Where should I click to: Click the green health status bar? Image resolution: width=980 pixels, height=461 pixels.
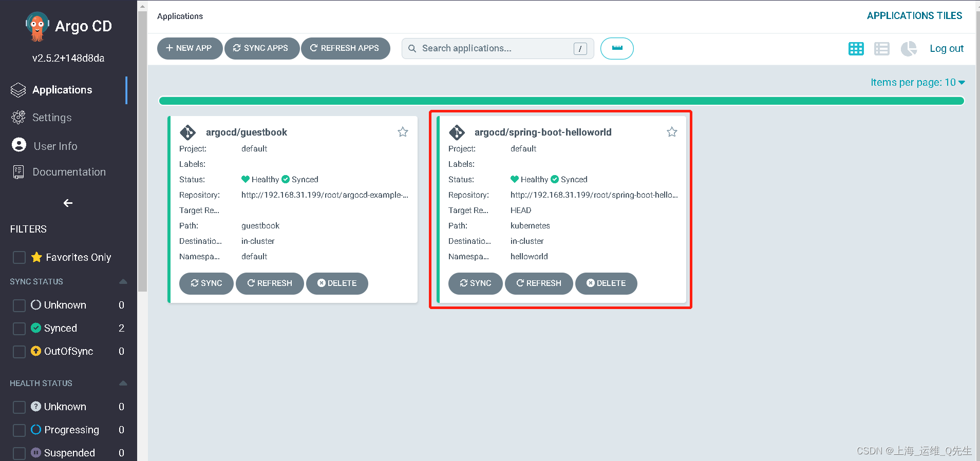tap(561, 101)
